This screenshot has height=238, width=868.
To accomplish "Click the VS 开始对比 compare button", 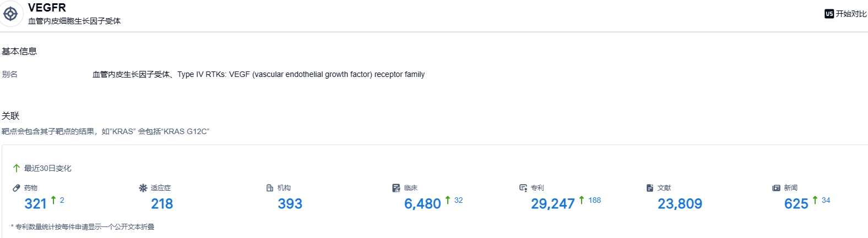I will coord(845,14).
